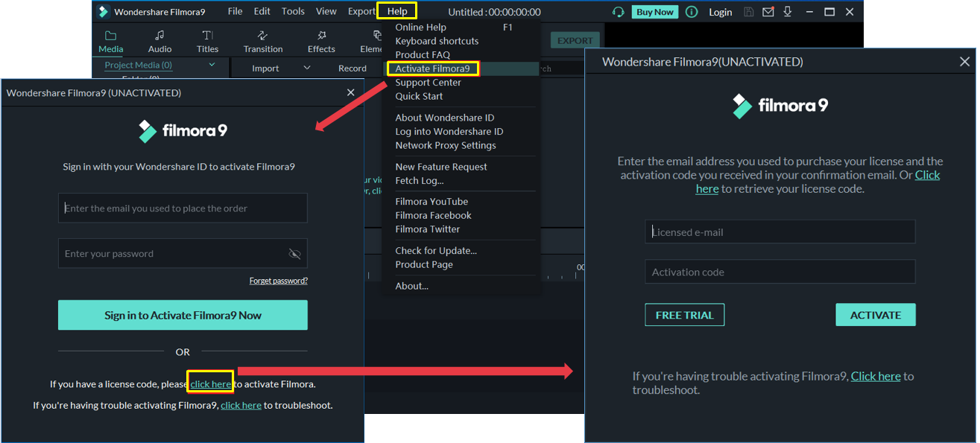980x443 pixels.
Task: Select Check for Update... entry
Action: pos(436,251)
